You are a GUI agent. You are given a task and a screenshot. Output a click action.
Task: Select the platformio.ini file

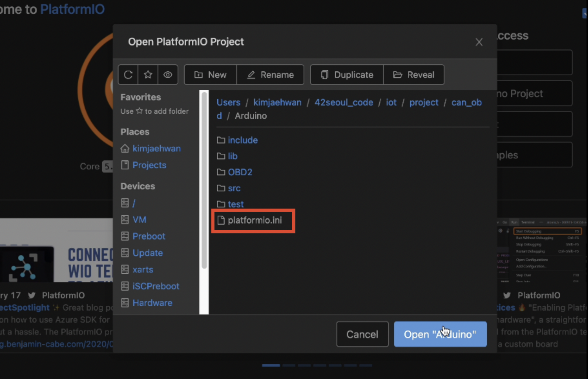pyautogui.click(x=254, y=220)
